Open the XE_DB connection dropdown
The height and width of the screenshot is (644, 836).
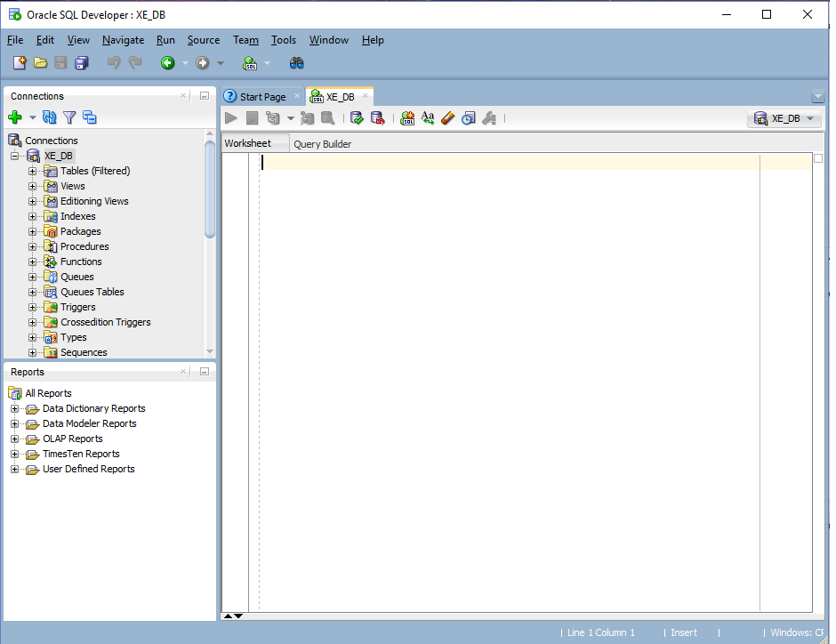tap(784, 118)
